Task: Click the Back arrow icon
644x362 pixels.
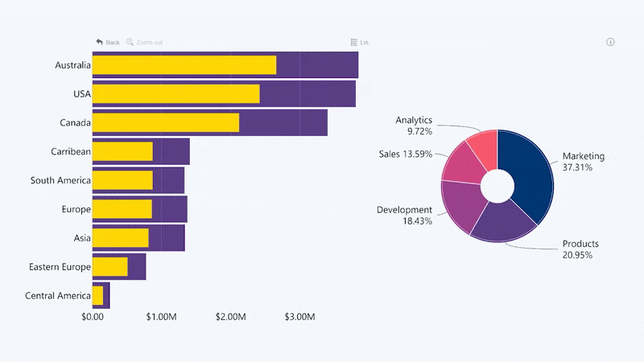Action: 99,42
